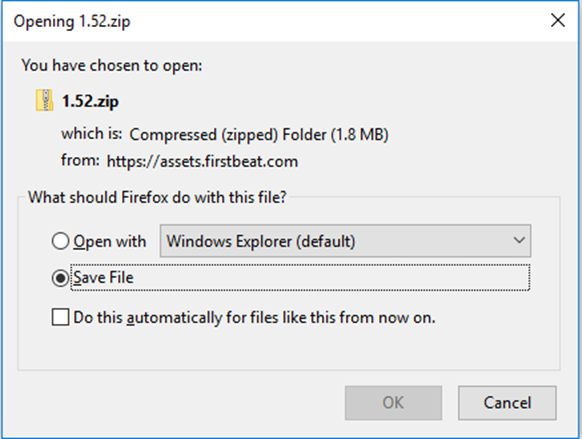The width and height of the screenshot is (582, 439).
Task: Click the You have chosen to open text
Action: (112, 65)
